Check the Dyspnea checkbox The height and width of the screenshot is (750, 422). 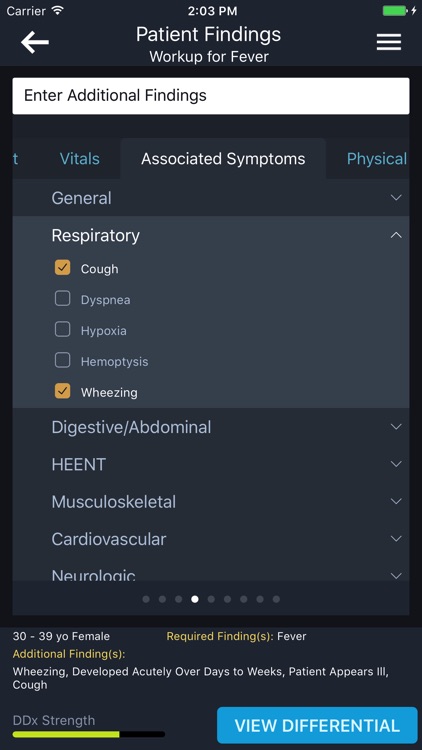click(x=62, y=299)
